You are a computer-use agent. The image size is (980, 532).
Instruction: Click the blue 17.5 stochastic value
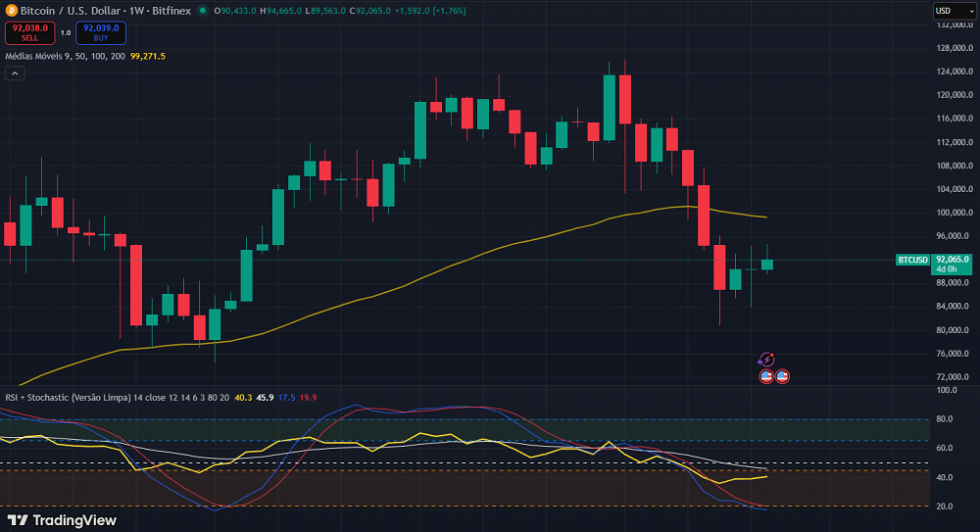tap(286, 397)
